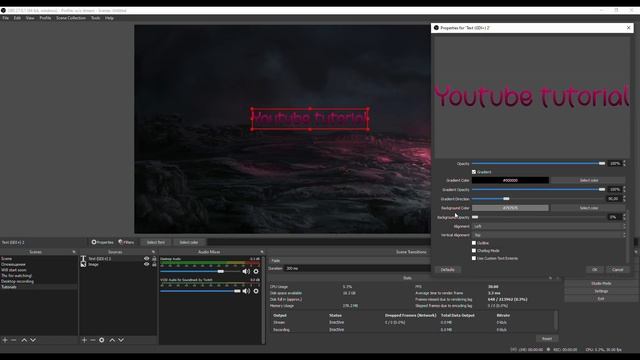Open the Fade transition dropdown
This screenshot has height=360, width=640.
point(350,260)
